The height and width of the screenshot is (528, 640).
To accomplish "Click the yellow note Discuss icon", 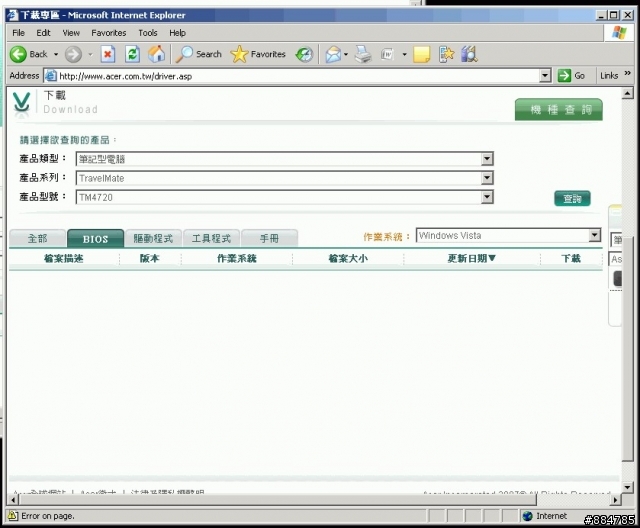I will [422, 54].
